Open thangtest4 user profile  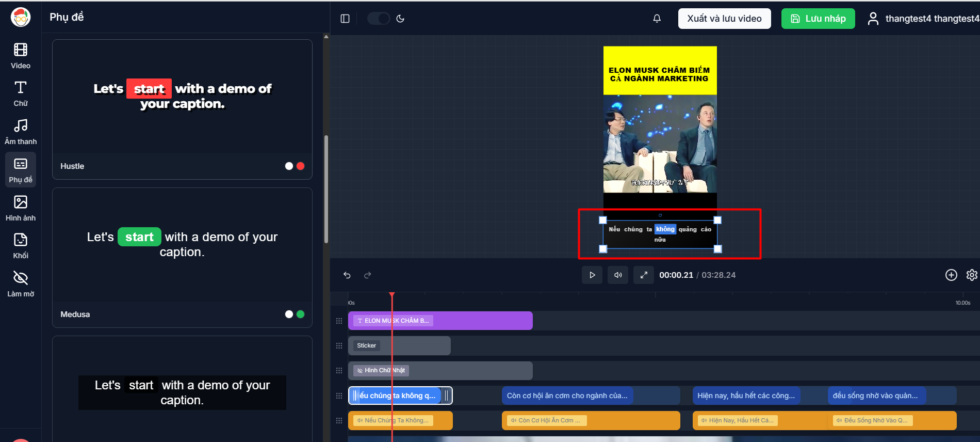[x=923, y=19]
